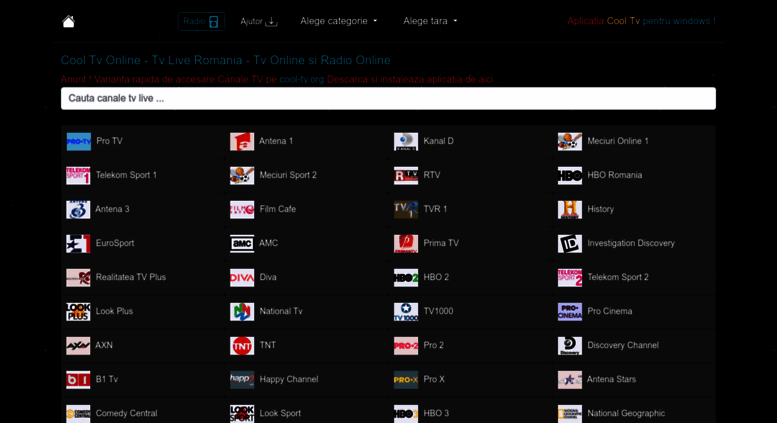Click the Telekom Sport 2 logo icon

tap(570, 277)
